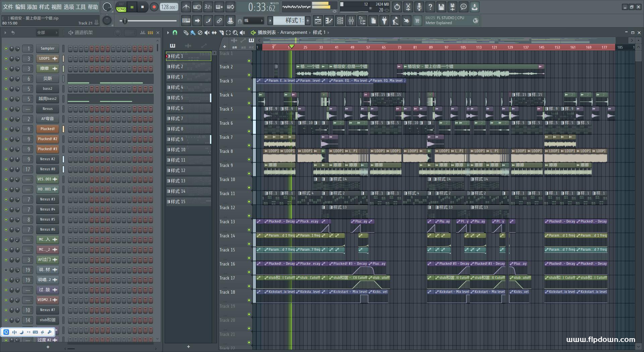Image resolution: width=644 pixels, height=352 pixels.
Task: Select the playlist mute tool
Action: [x=207, y=33]
